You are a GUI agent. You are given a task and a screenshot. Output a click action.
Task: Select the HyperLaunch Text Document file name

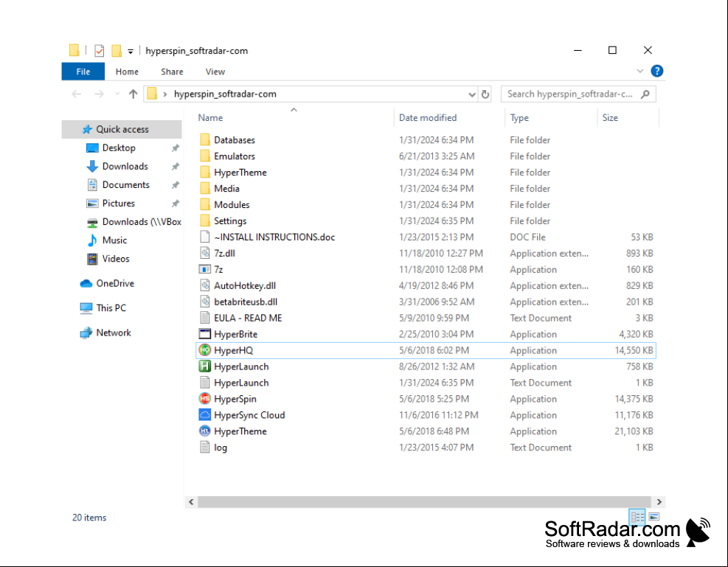pyautogui.click(x=241, y=383)
